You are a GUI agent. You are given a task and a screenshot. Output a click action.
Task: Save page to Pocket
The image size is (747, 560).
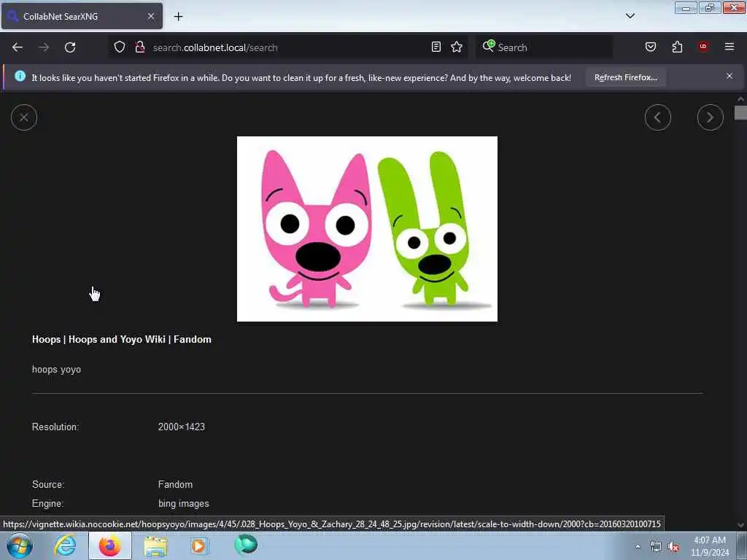[x=651, y=47]
